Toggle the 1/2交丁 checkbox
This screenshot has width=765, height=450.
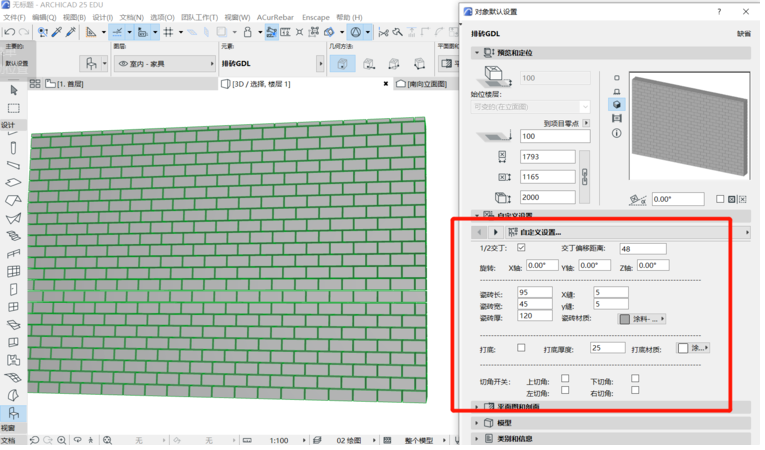tap(521, 248)
